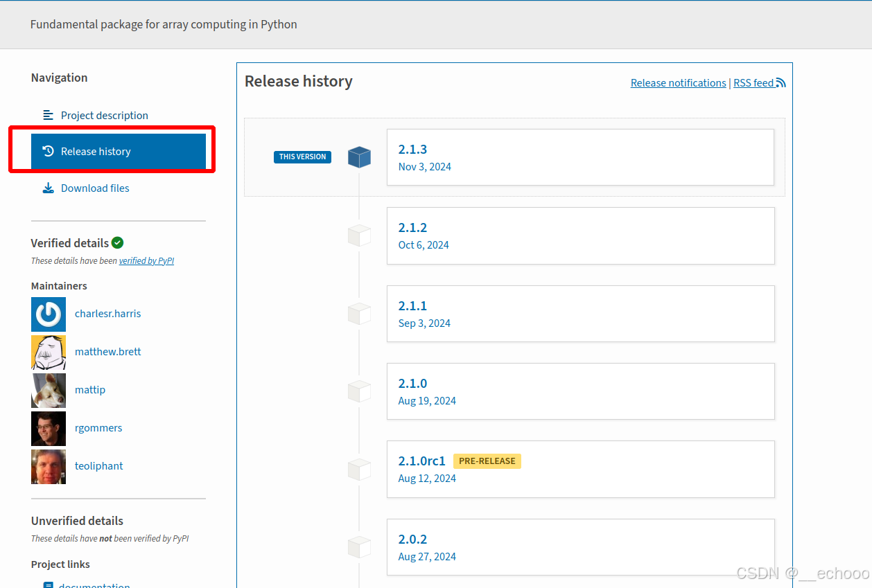Click the green verified checkmark icon
This screenshot has height=588, width=872.
click(x=118, y=242)
